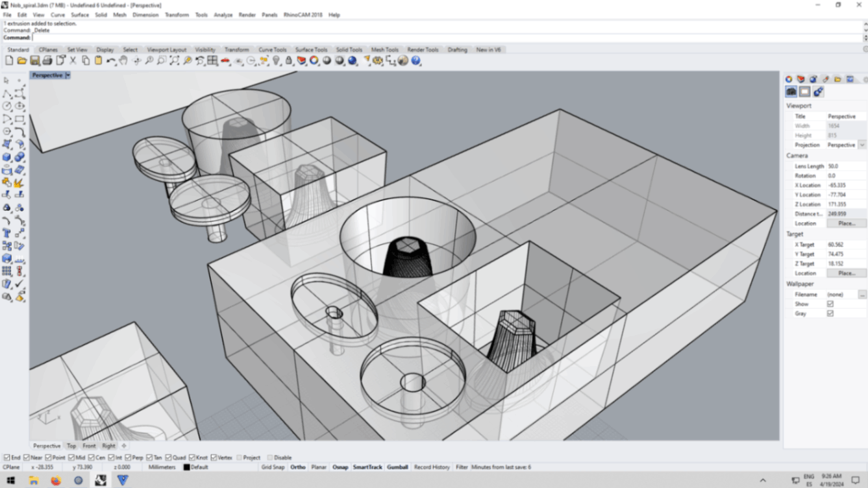Open a file with the folder icon
The image size is (868, 488).
[22, 60]
